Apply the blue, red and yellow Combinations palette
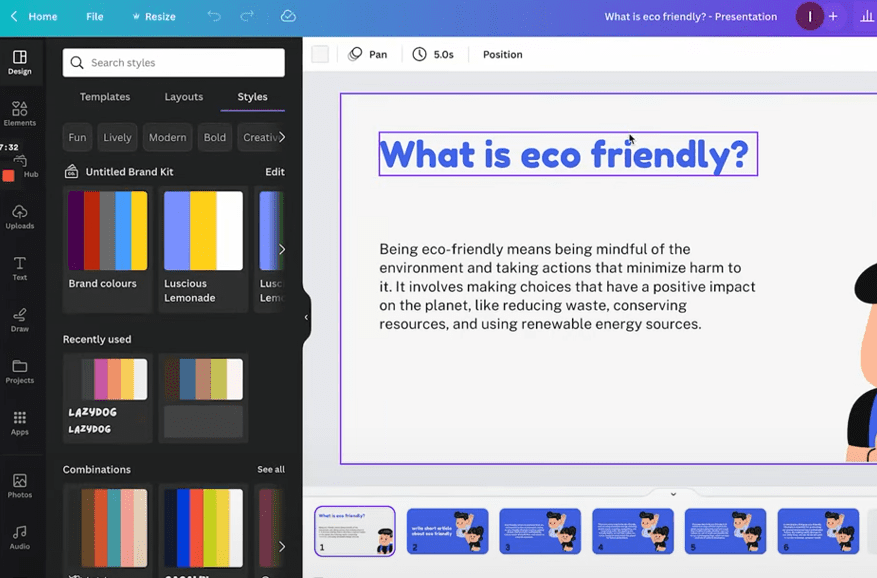The image size is (877, 578). tap(203, 528)
